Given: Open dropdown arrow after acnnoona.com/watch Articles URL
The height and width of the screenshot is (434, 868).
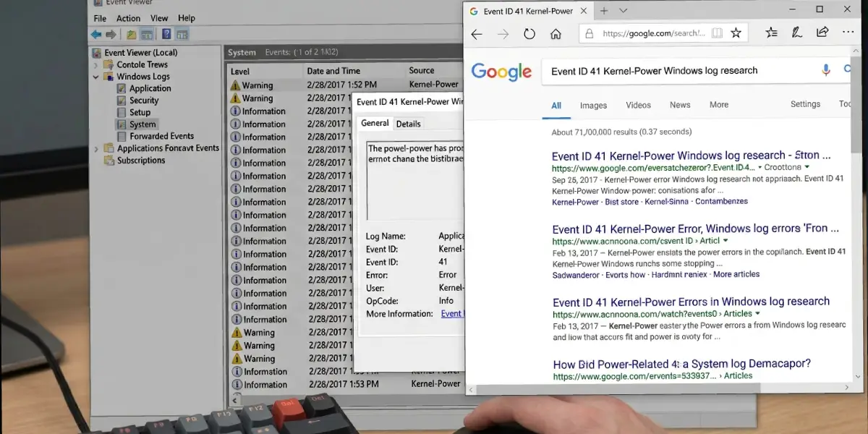Looking at the screenshot, I should click(x=758, y=314).
